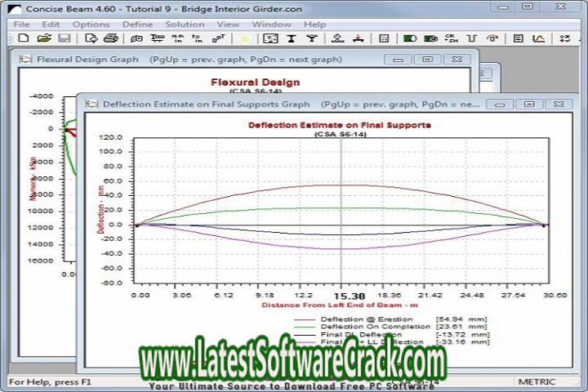
Task: Open the Solution menu
Action: point(185,24)
